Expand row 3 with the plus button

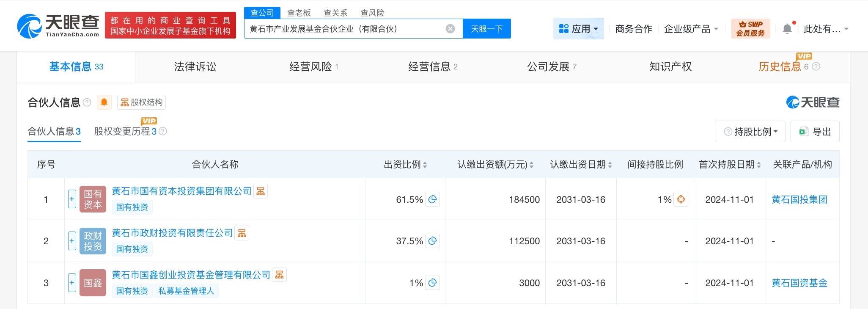coord(72,283)
